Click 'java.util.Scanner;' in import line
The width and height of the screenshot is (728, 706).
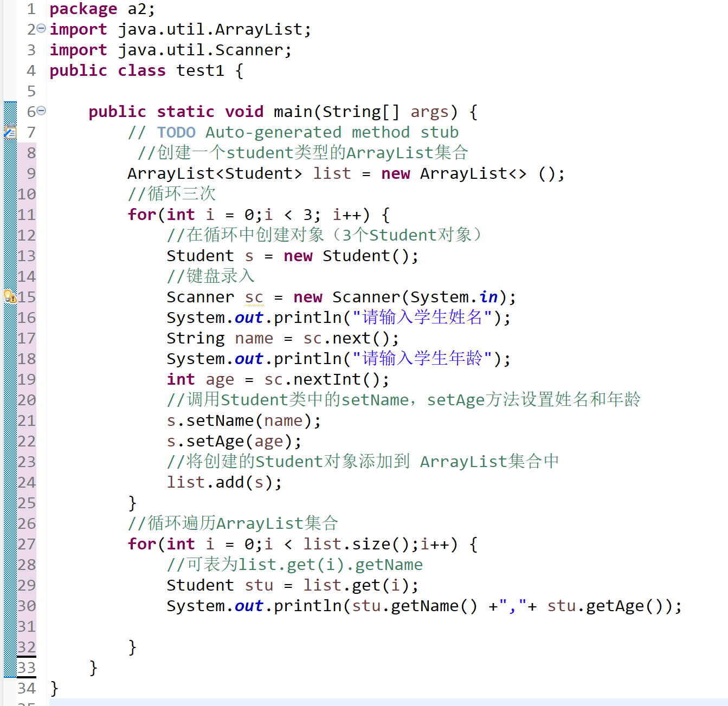pos(205,50)
